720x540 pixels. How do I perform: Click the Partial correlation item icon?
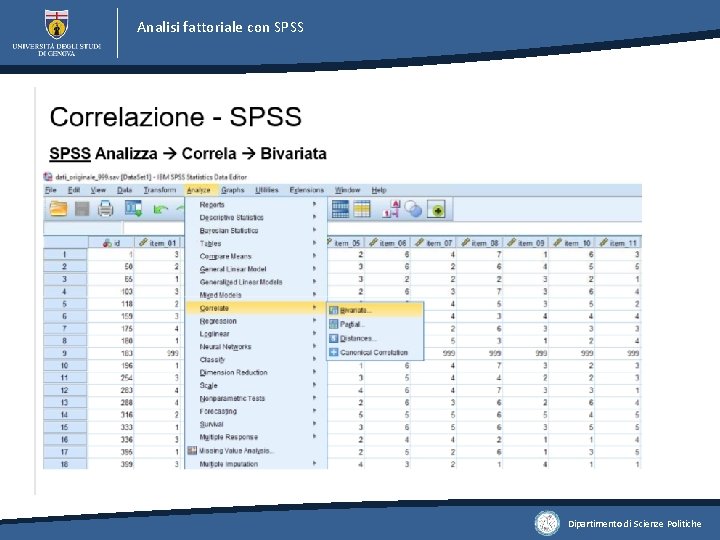coord(334,324)
